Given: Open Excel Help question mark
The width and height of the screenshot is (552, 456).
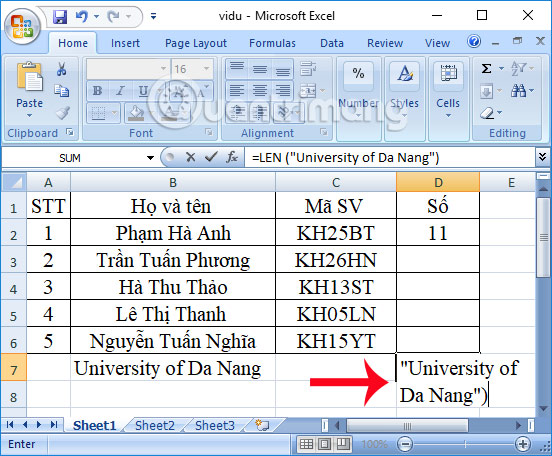Looking at the screenshot, I should (474, 42).
